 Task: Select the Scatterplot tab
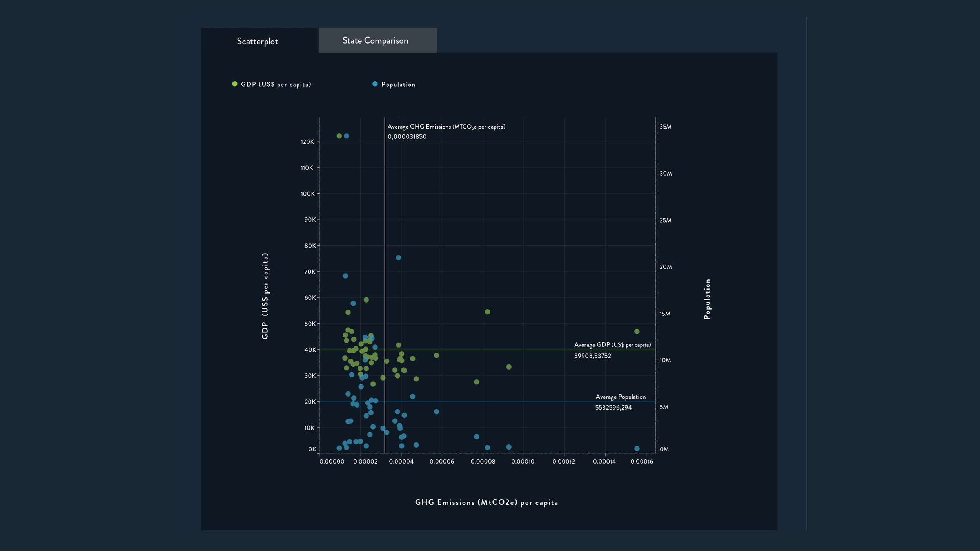260,40
